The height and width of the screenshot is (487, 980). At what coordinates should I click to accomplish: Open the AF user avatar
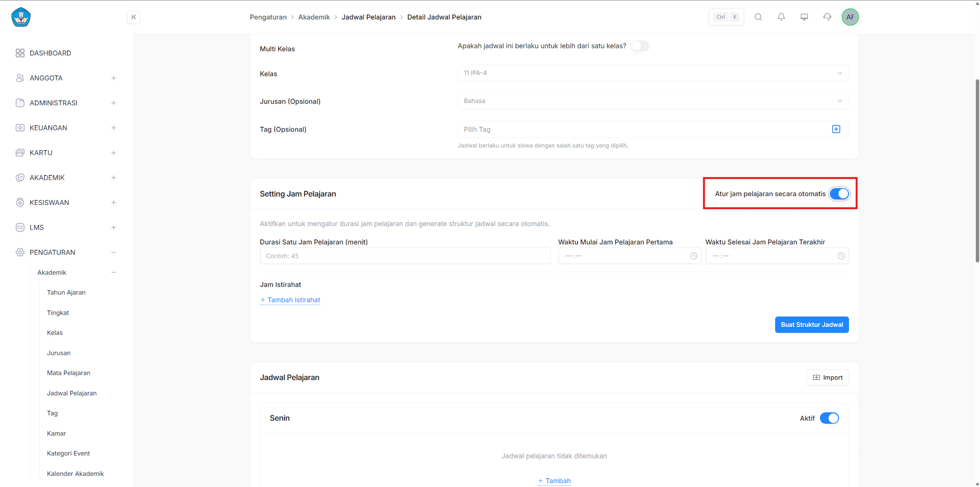tap(850, 17)
